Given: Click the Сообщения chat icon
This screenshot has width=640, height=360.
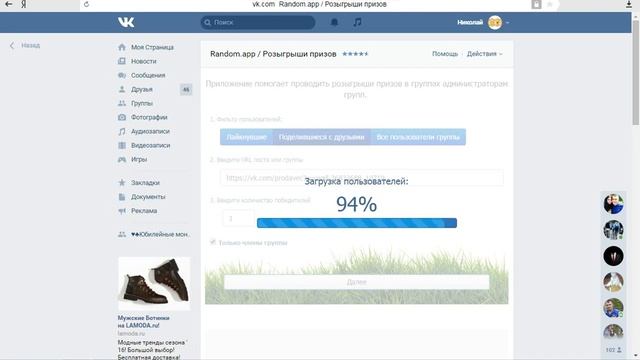Looking at the screenshot, I should pyautogui.click(x=122, y=75).
